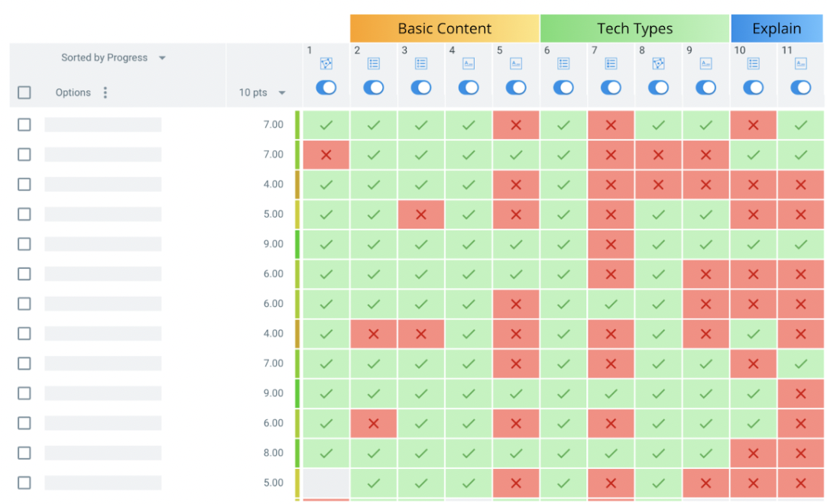
Task: Select the Tech Types category header
Action: click(x=634, y=29)
